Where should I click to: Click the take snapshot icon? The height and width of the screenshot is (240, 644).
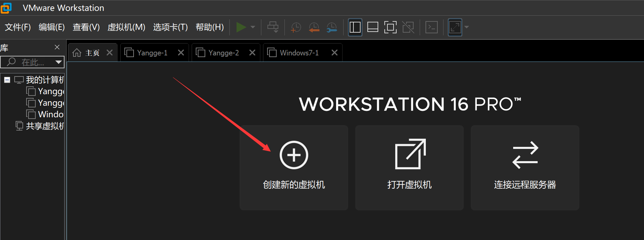point(296,28)
